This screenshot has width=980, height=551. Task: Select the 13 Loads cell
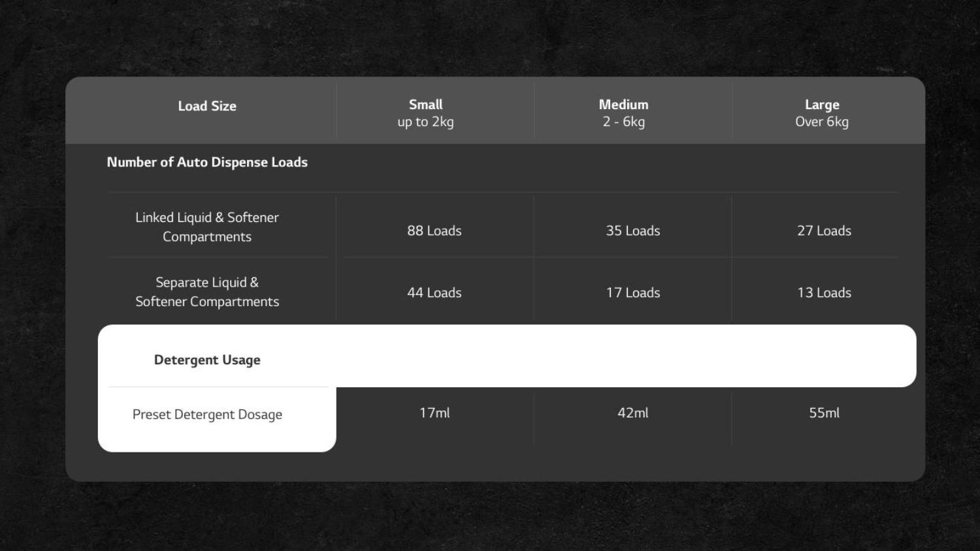824,293
